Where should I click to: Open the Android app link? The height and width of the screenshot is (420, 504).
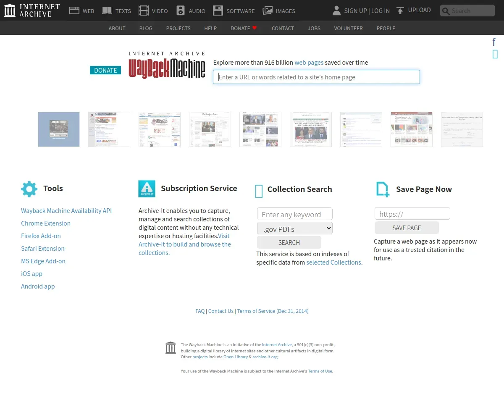(38, 286)
